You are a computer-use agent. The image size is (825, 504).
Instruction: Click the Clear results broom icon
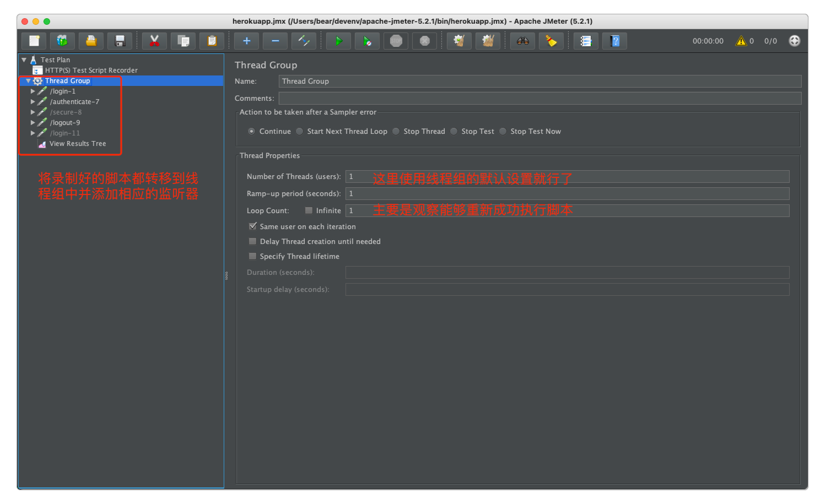(x=459, y=41)
